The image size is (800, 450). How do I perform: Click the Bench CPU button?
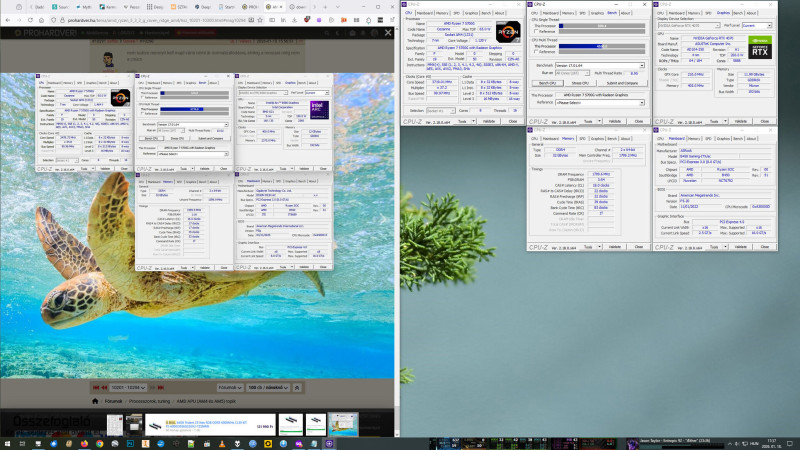(547, 83)
